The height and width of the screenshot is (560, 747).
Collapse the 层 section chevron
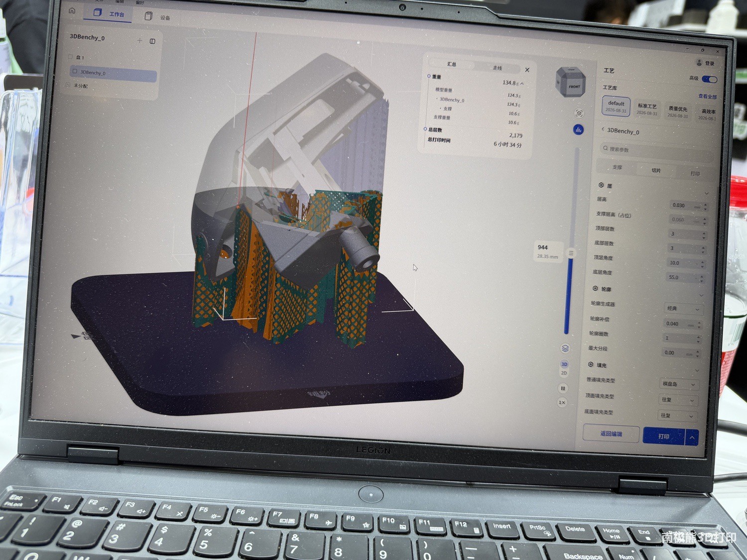tap(706, 193)
